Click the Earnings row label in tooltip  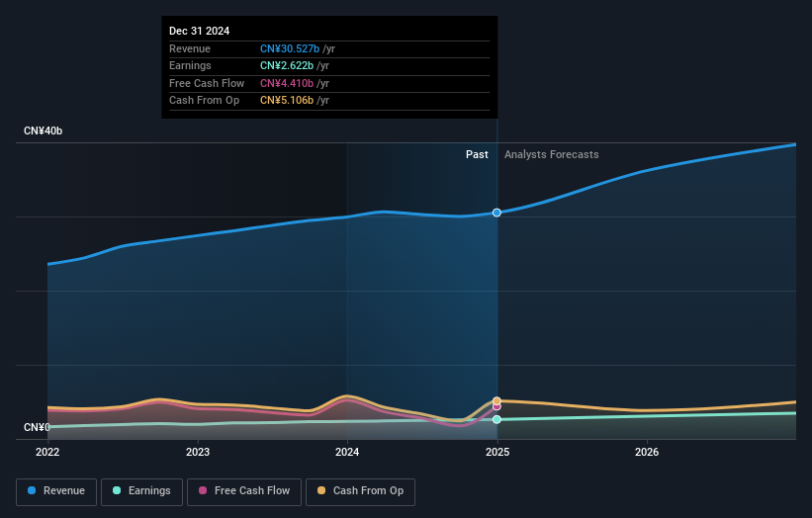(x=190, y=65)
